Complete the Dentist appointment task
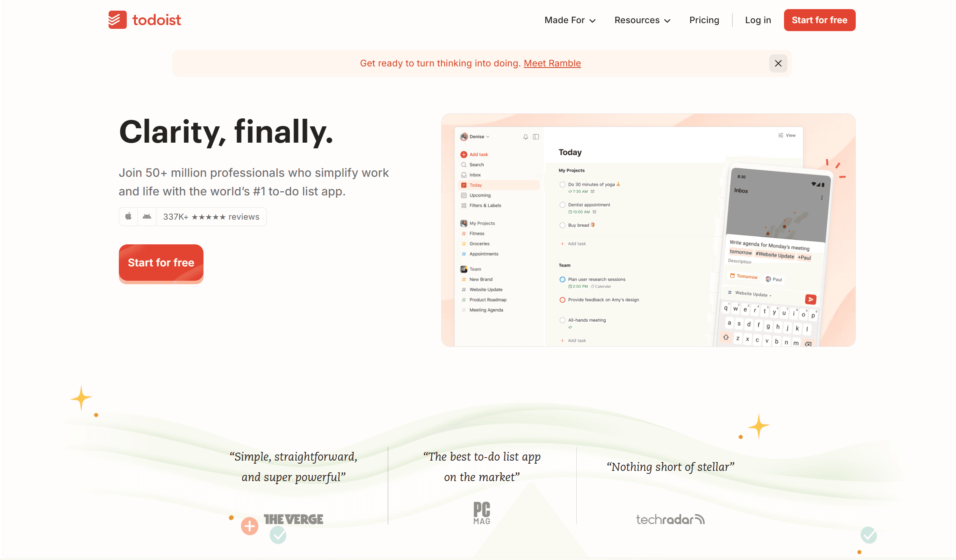The height and width of the screenshot is (560, 956). [x=562, y=205]
